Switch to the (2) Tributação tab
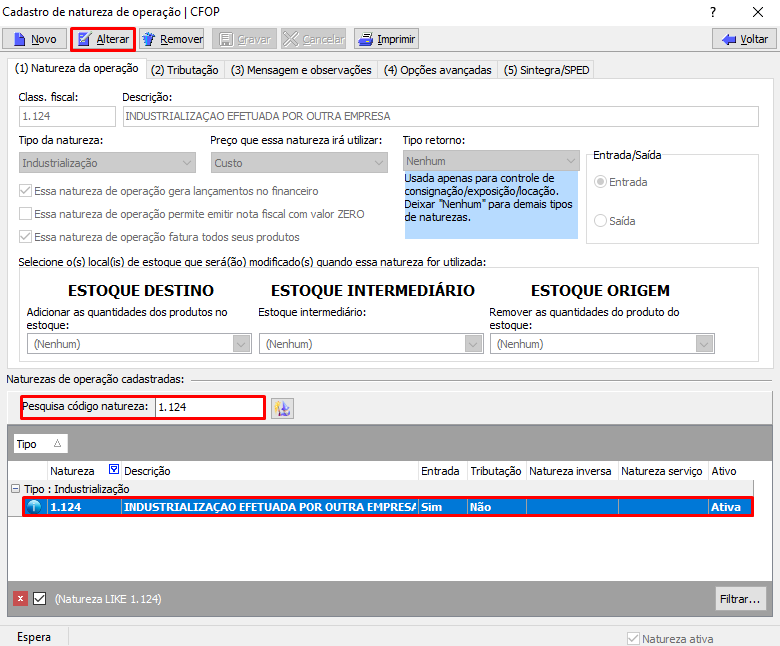780x646 pixels. (x=185, y=70)
